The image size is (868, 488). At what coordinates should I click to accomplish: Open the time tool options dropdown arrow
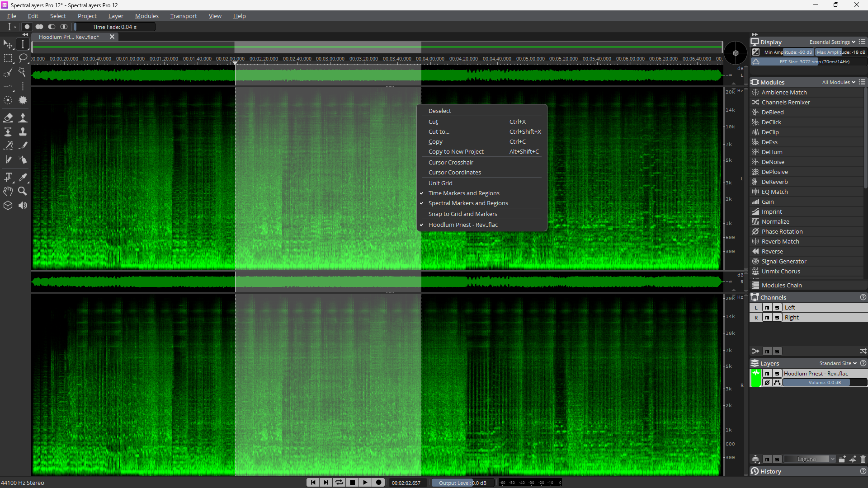(x=15, y=27)
